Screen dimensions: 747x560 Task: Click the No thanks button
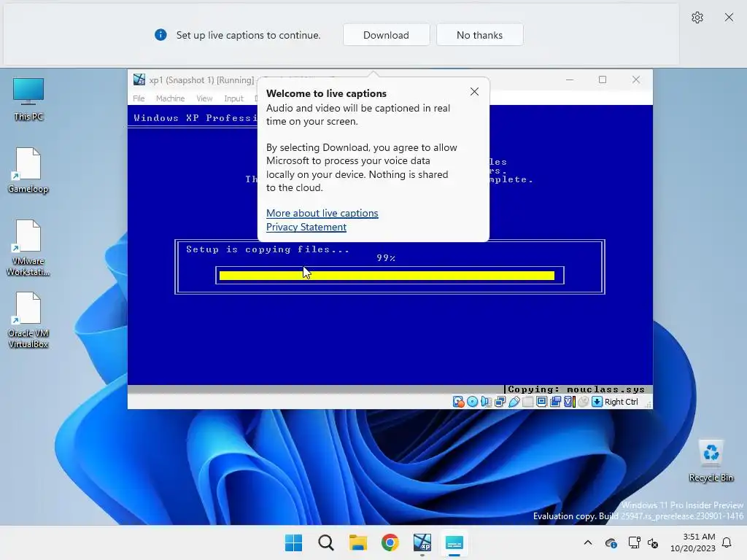coord(480,35)
